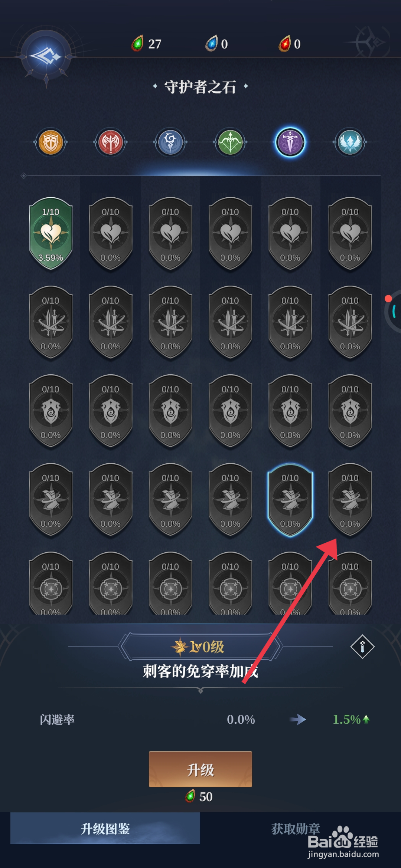Viewport: 401px width, 868px height.
Task: Select the orange shield class icon
Action: (x=51, y=142)
